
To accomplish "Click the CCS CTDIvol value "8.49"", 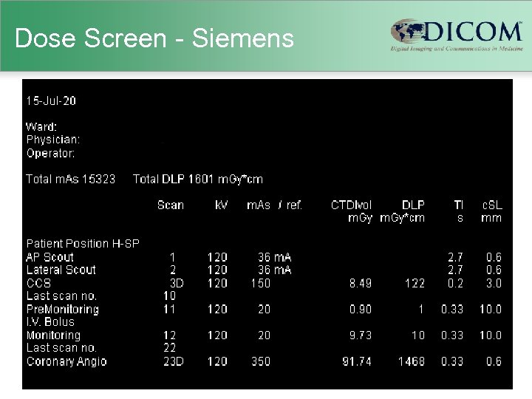I will 361,283.
